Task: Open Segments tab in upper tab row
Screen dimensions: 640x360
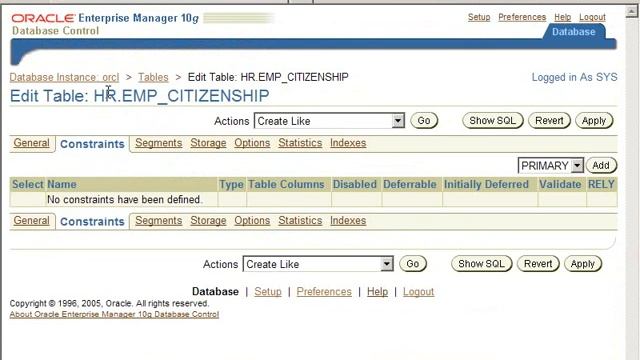Action: pos(158,143)
